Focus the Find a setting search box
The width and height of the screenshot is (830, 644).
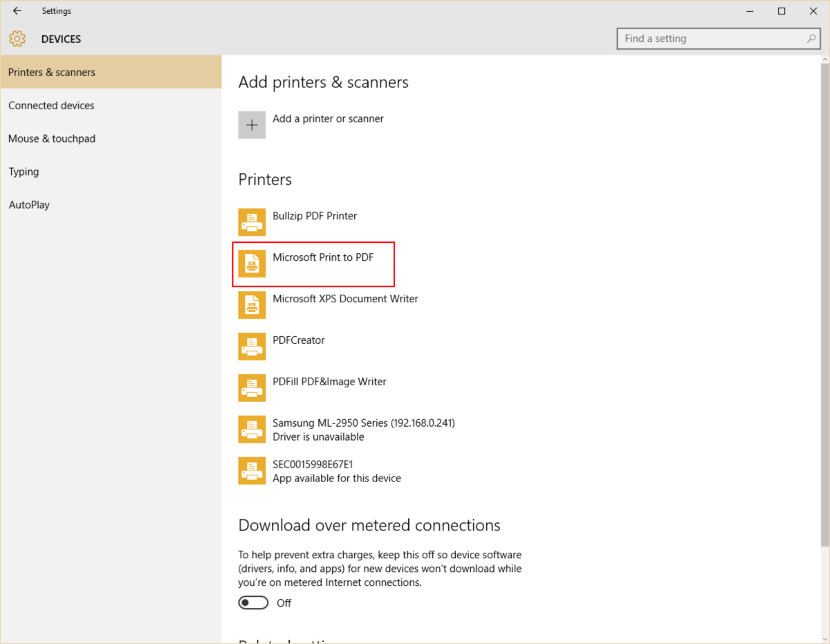(719, 39)
